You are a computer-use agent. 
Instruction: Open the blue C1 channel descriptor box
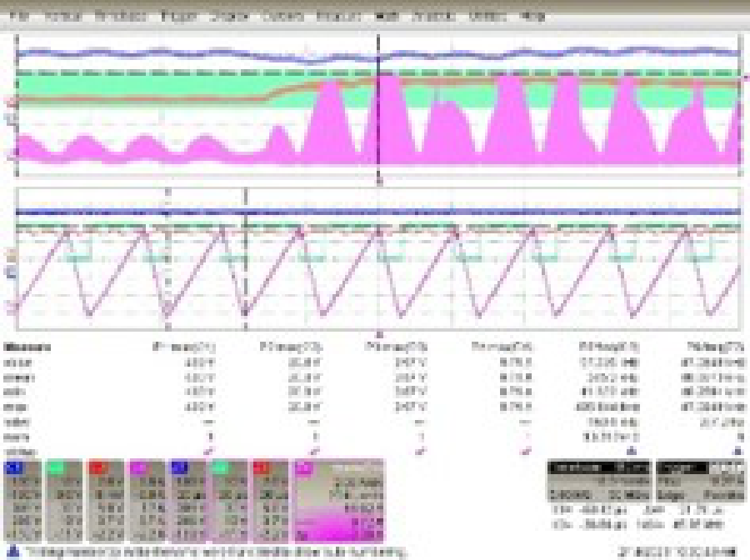point(22,500)
